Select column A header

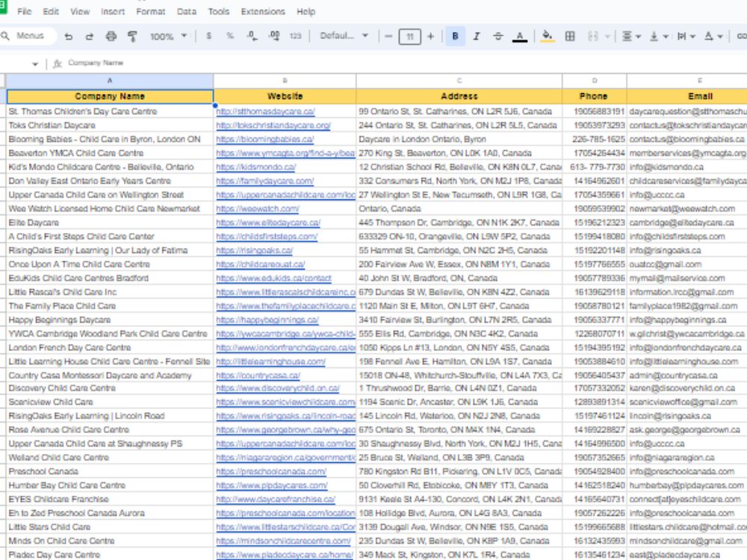pos(110,81)
